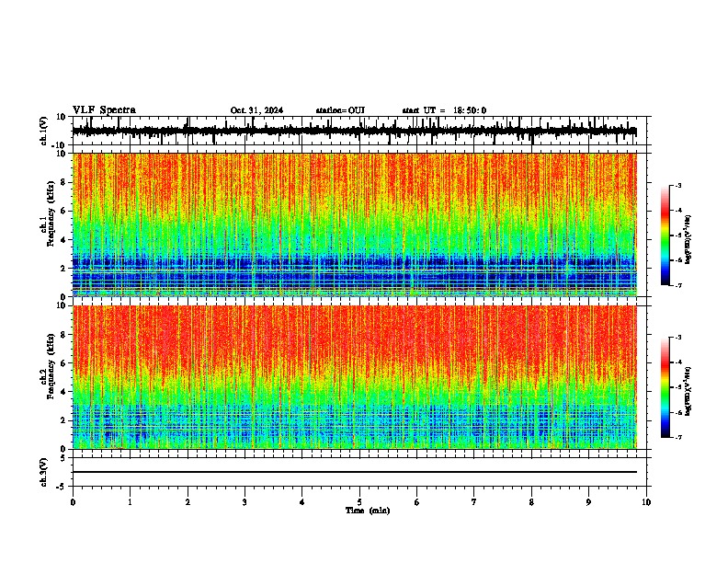Click the 'ch.1(V)' axis label
The width and height of the screenshot is (728, 563).
43,131
